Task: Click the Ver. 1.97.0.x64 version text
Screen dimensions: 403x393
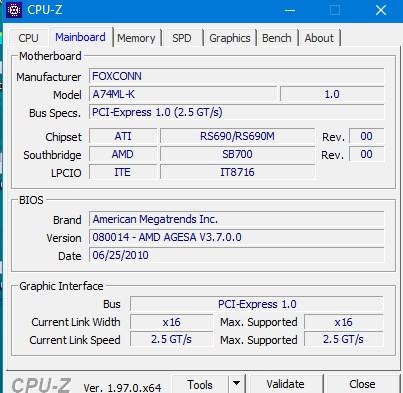Action: coord(122,388)
